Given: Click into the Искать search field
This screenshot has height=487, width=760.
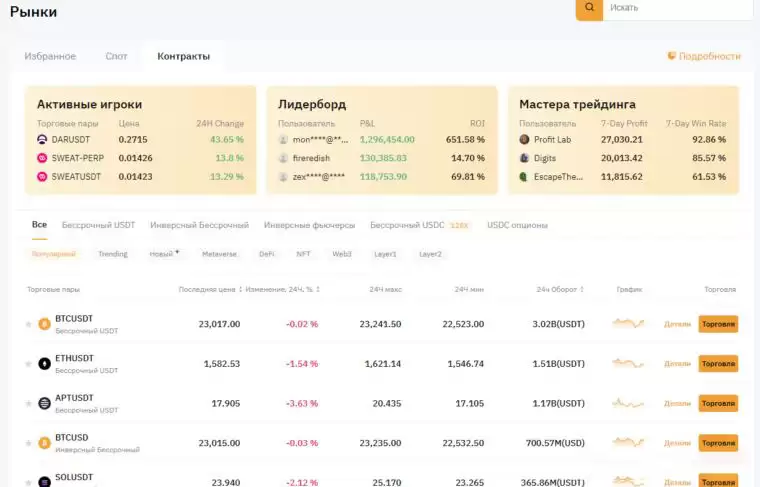Looking at the screenshot, I should [690, 7].
